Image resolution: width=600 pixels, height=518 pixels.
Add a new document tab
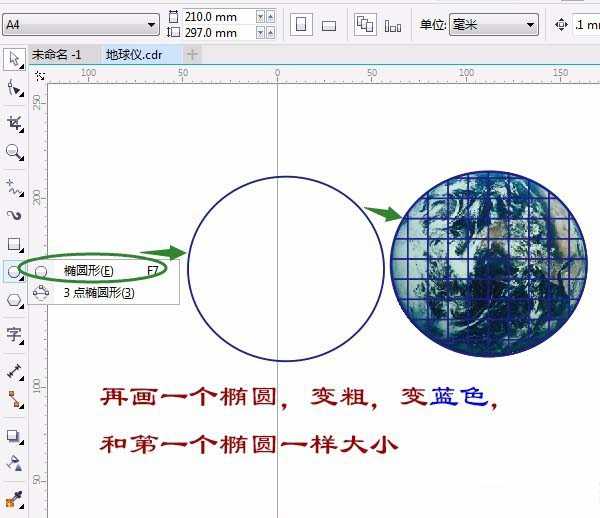(x=192, y=55)
